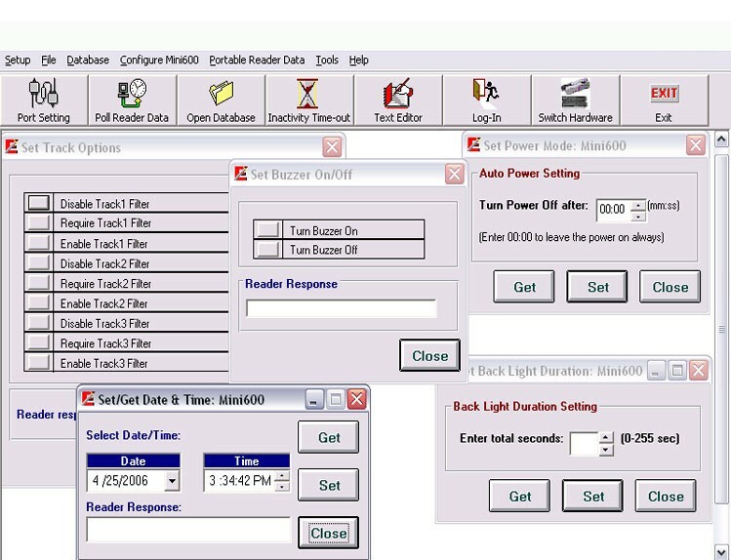Image resolution: width=731 pixels, height=560 pixels.
Task: Click the Log-In toolbar icon
Action: [487, 100]
